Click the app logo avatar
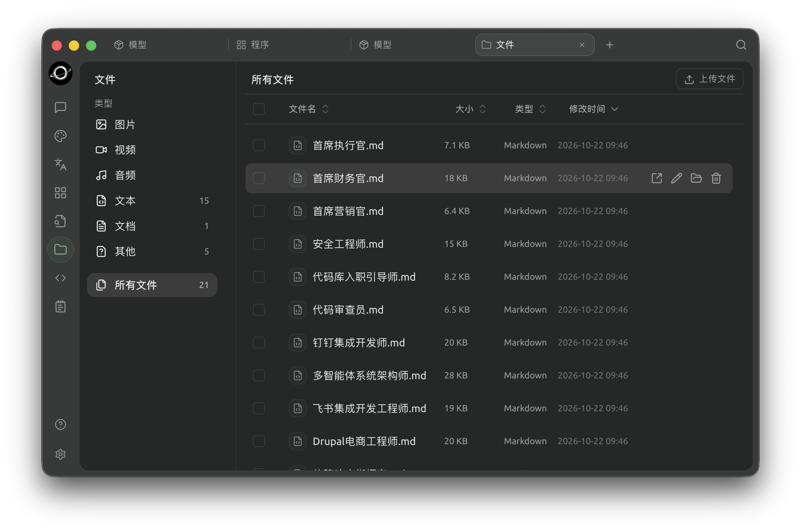The image size is (801, 532). (60, 73)
